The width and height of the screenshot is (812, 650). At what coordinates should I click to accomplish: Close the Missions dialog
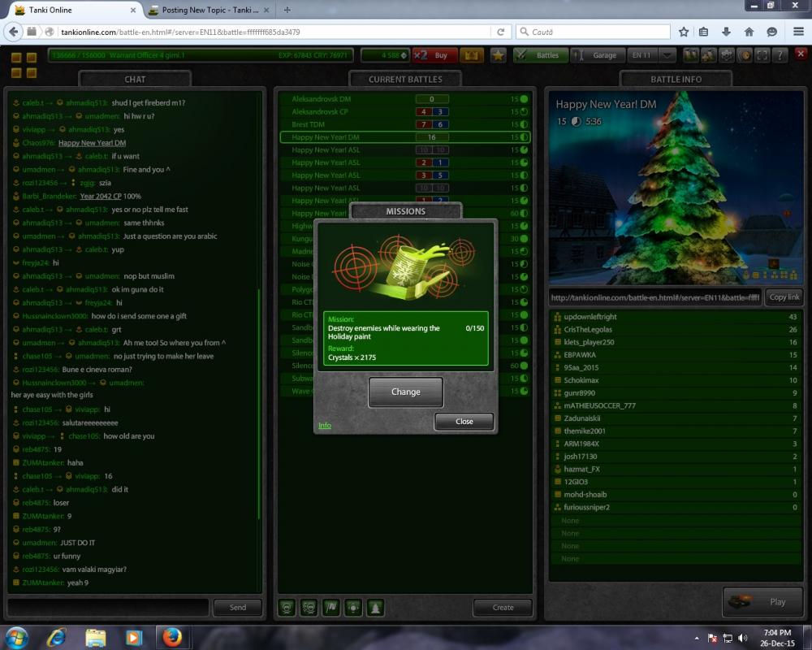[464, 422]
